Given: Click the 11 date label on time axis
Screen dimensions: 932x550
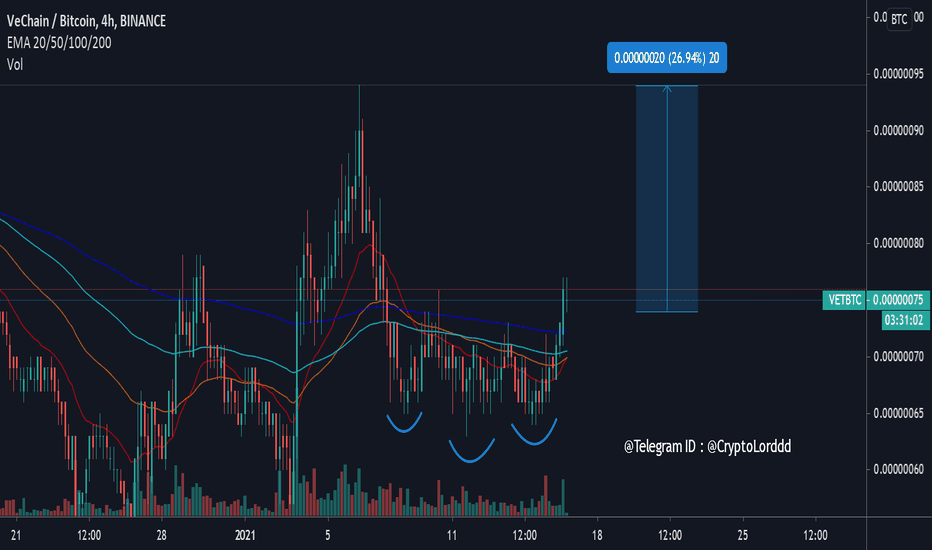Looking at the screenshot, I should [x=452, y=535].
